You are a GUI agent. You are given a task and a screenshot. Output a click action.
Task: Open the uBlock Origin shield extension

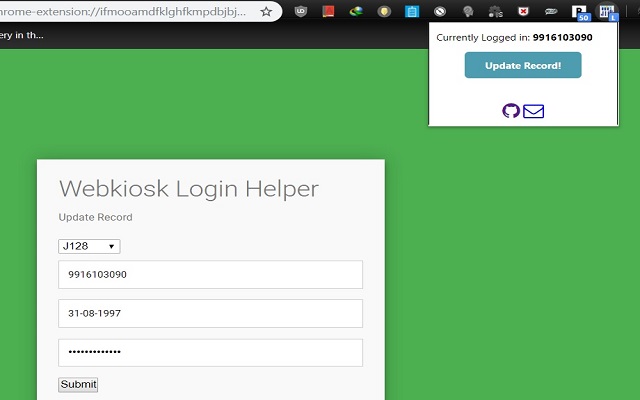(x=301, y=11)
